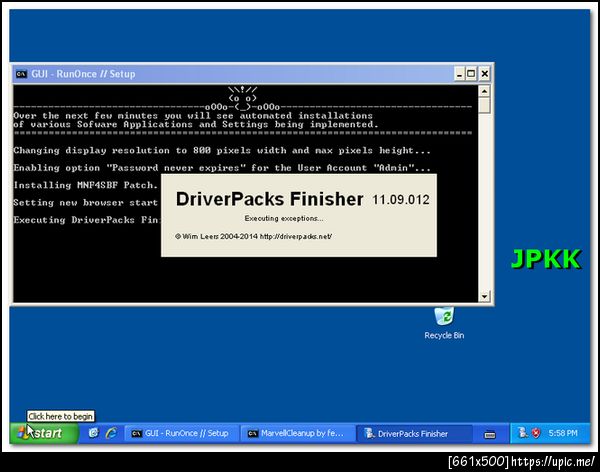Viewport: 600px width, 472px height.
Task: Switch to GUI - RunOnce // Setup taskbar button
Action: (180, 433)
